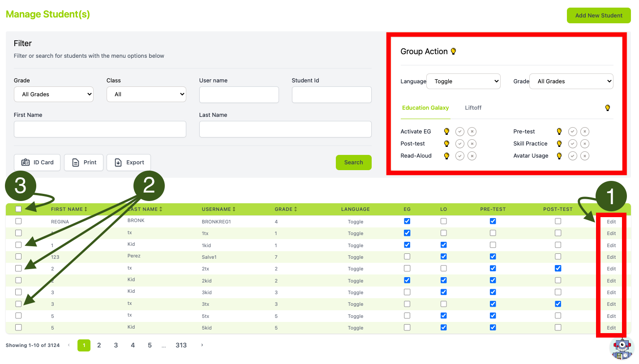Check Post-test for username Salve1

(x=558, y=257)
